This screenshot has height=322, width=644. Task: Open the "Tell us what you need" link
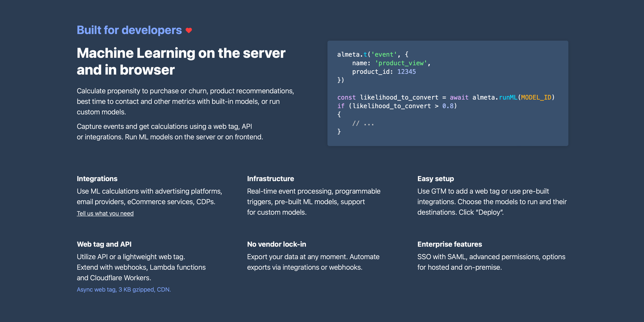click(105, 213)
